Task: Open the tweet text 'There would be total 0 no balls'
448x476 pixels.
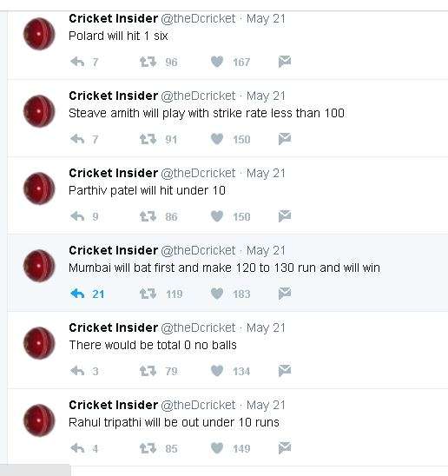Action: pyautogui.click(x=153, y=345)
